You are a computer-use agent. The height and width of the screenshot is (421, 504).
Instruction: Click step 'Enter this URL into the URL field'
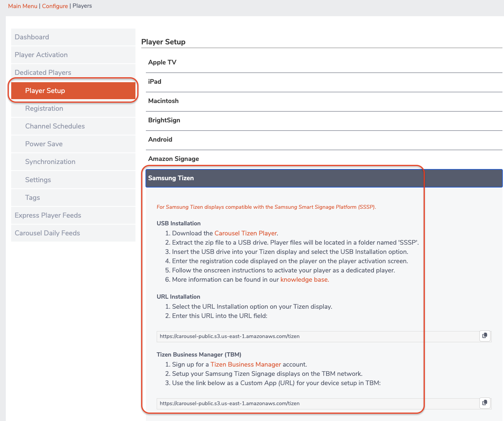tap(220, 316)
